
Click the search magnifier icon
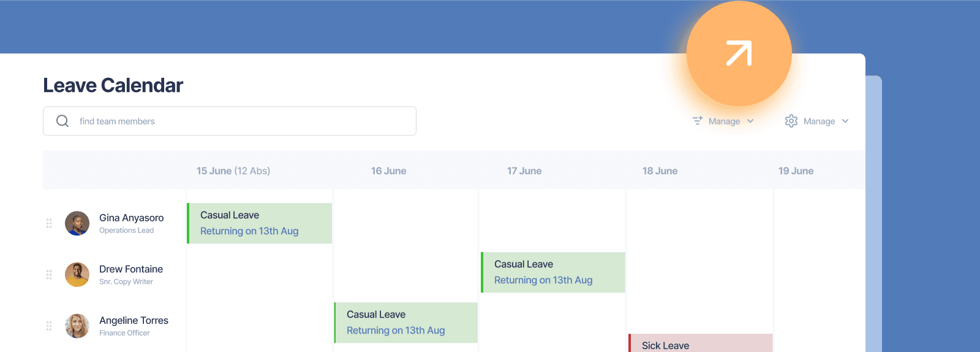click(62, 121)
